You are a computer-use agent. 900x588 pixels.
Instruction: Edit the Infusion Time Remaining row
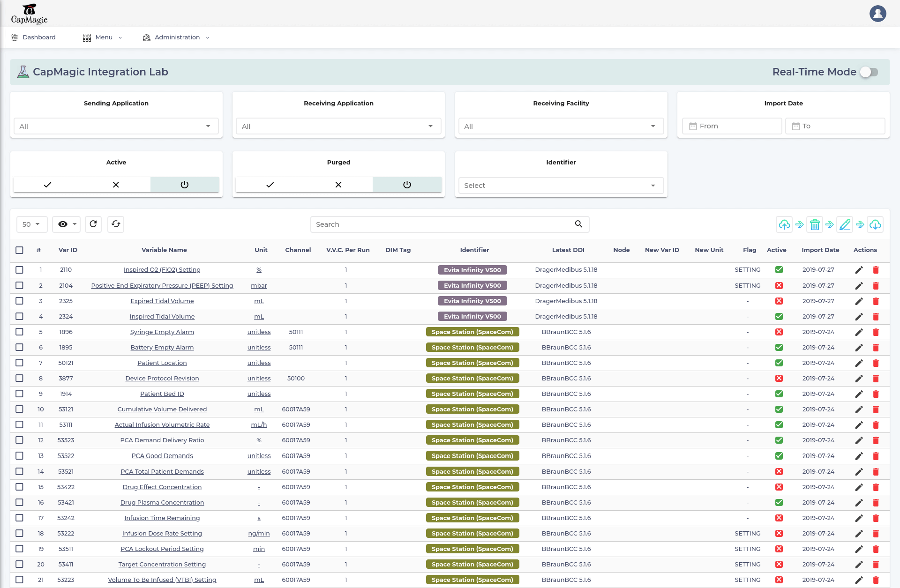[859, 518]
